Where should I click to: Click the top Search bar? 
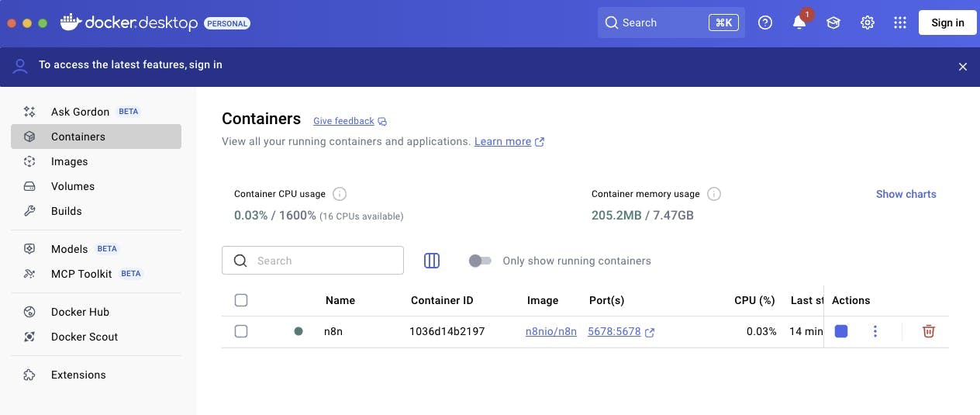click(671, 22)
